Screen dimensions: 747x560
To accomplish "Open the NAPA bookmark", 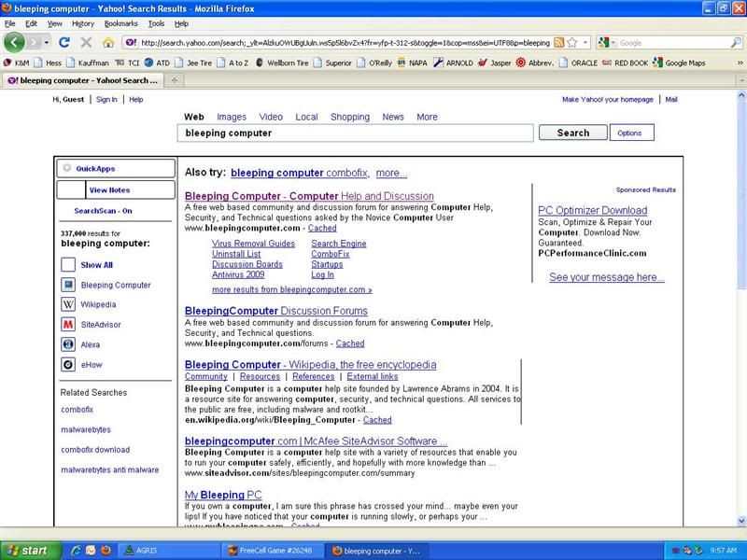I will click(x=413, y=63).
